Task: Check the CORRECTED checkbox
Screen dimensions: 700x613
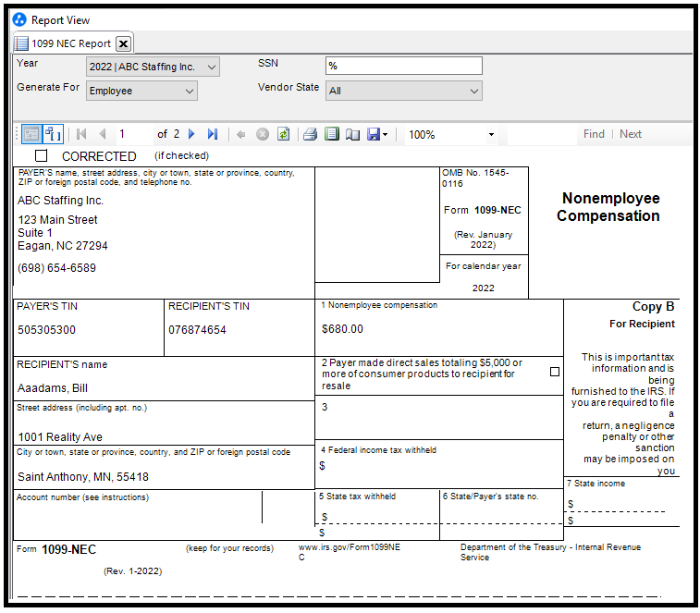Action: coord(41,156)
